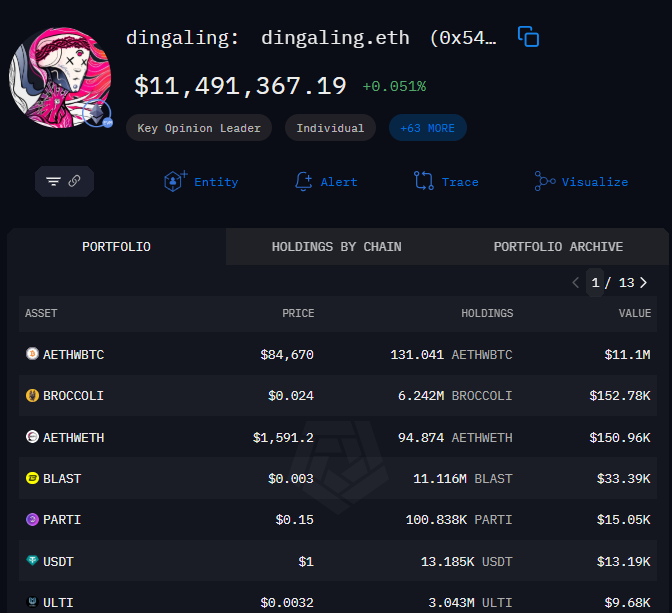Copy the dingaling.eth wallet address

click(528, 37)
